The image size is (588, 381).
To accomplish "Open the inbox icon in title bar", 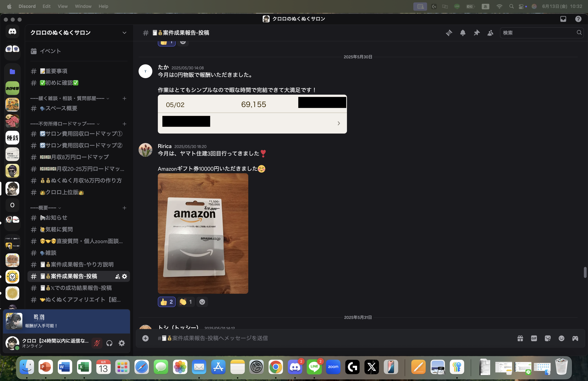I will click(563, 19).
